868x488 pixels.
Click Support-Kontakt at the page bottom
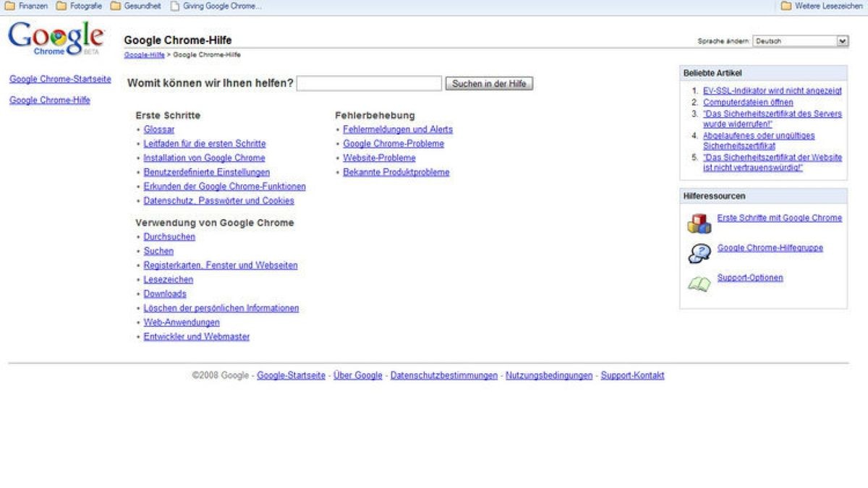(x=631, y=375)
